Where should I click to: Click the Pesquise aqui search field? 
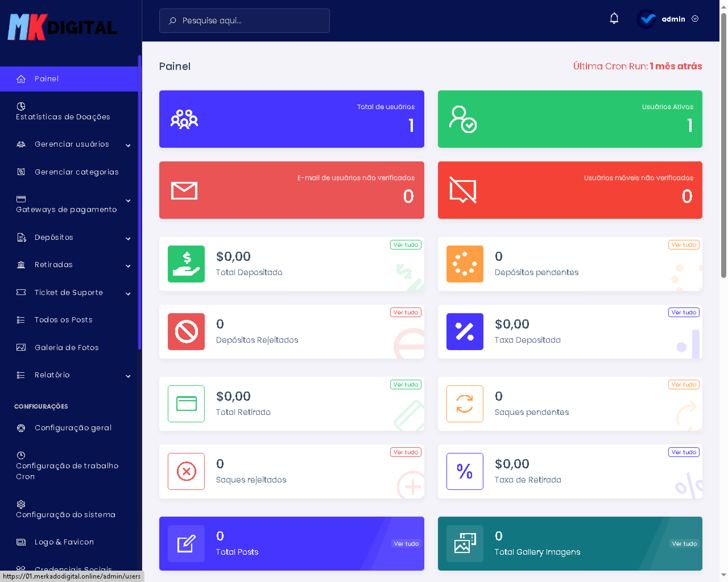point(245,20)
